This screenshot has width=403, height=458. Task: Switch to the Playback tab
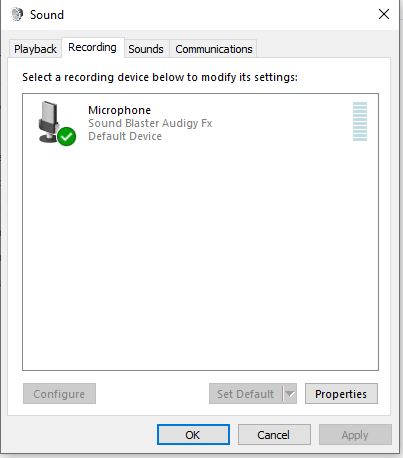35,49
